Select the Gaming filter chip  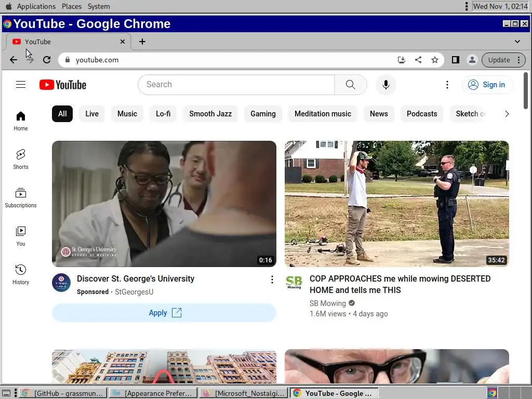tap(263, 114)
